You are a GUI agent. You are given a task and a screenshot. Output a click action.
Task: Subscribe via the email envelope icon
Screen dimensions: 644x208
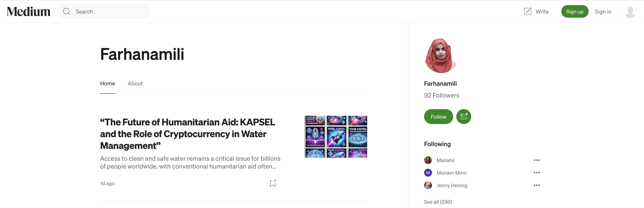[x=464, y=117]
